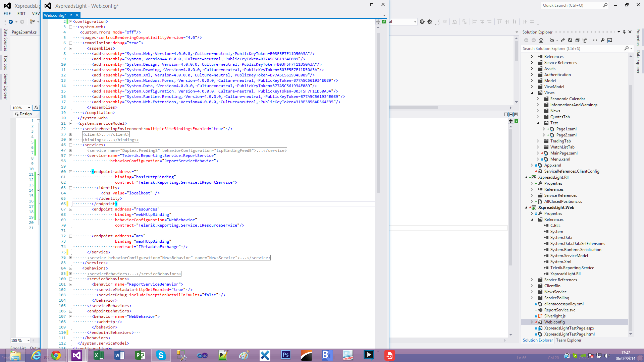Viewport: 644px width, 362px height.
Task: Expand the Economic Calendar folder
Action: point(538,99)
